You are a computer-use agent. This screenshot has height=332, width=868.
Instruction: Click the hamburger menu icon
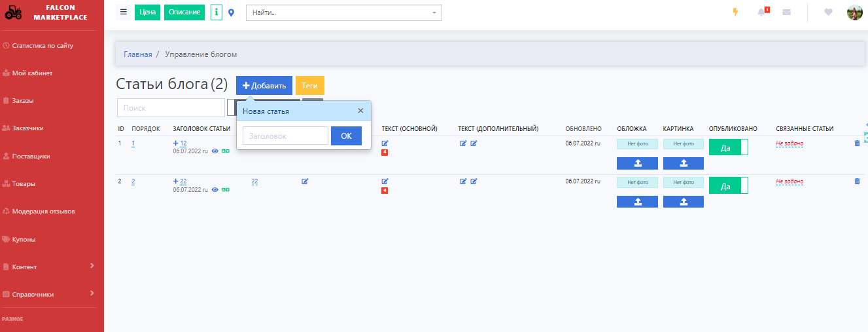click(124, 12)
